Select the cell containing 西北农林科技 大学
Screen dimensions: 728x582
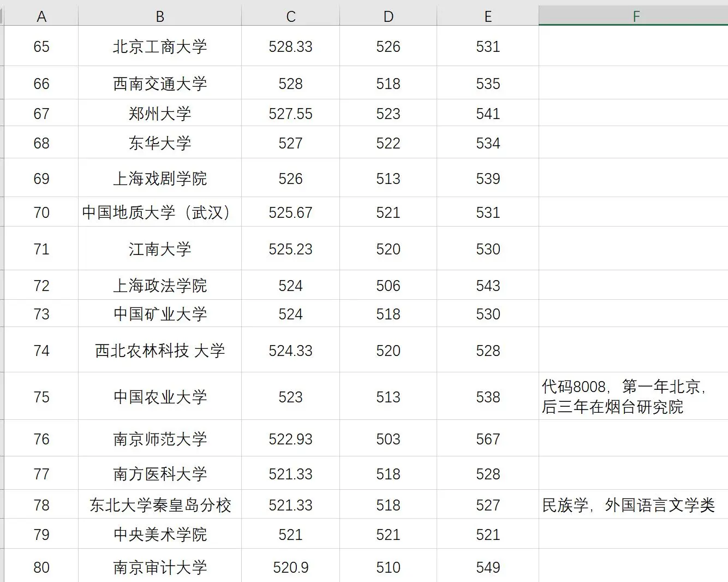pos(159,350)
